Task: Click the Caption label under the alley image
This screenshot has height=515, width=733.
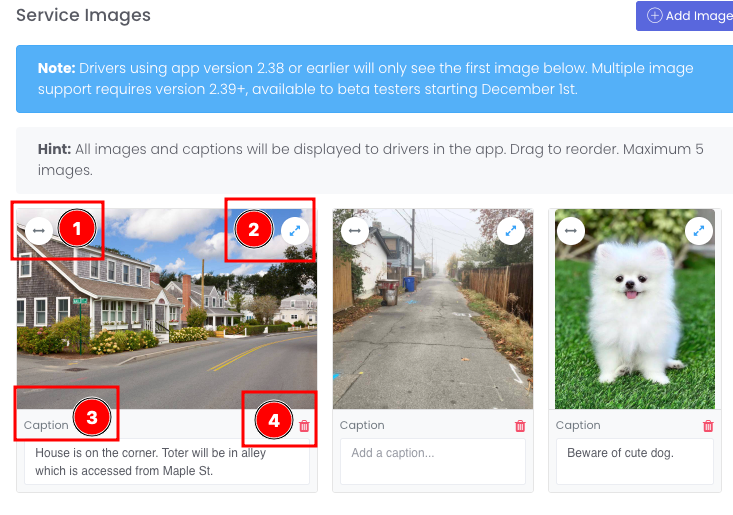Action: point(362,425)
